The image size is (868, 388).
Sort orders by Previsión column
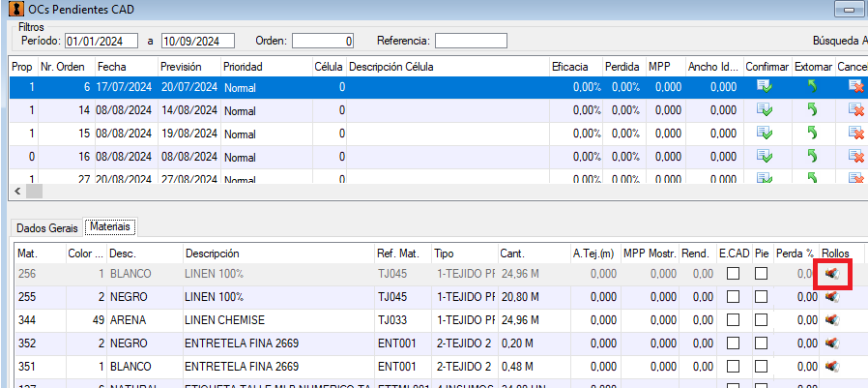pos(189,67)
